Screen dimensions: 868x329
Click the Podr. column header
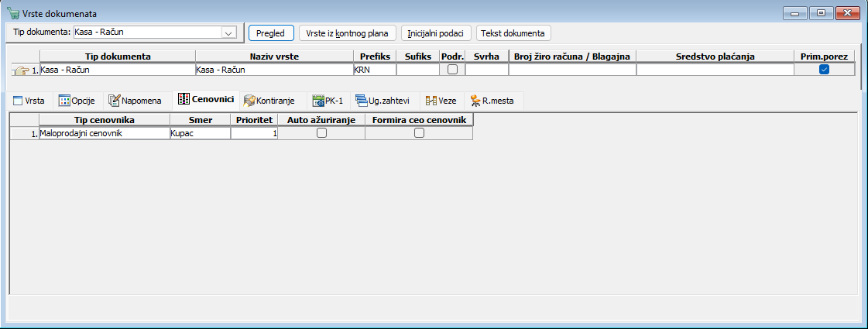(452, 57)
